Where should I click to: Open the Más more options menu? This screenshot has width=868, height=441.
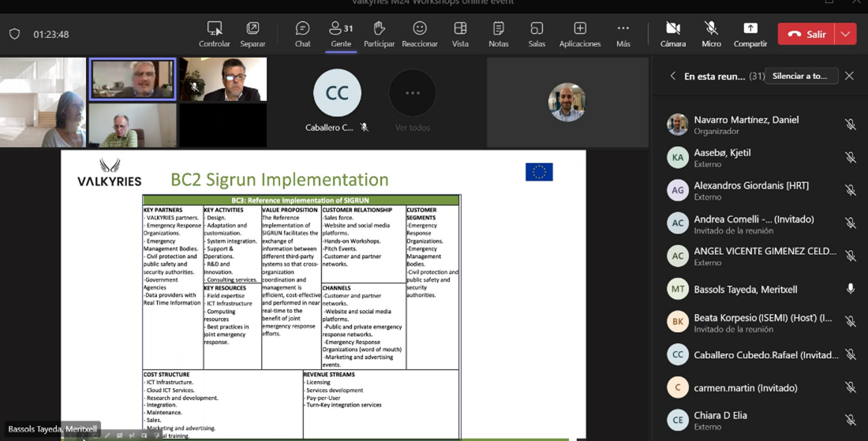tap(623, 34)
